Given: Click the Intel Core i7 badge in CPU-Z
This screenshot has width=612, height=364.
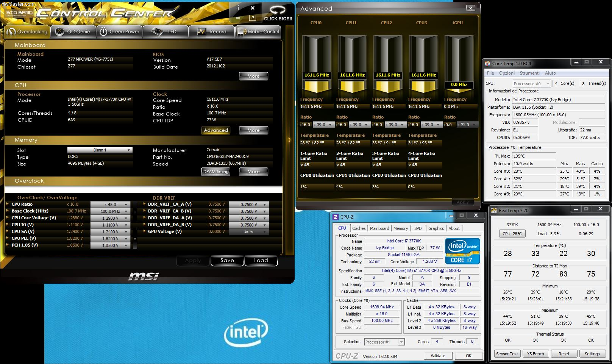Looking at the screenshot, I should coord(462,251).
